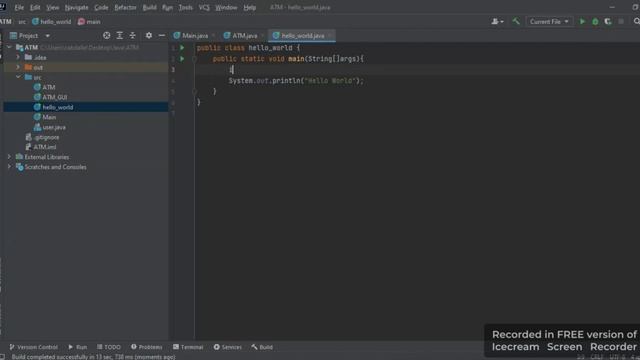Click fold marker on main method line
This screenshot has width=640, height=360.
pyautogui.click(x=194, y=59)
